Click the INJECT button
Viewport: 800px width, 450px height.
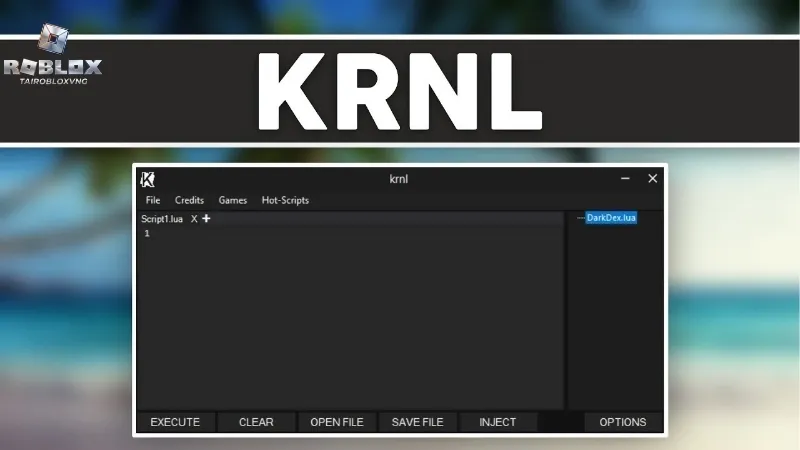point(497,422)
